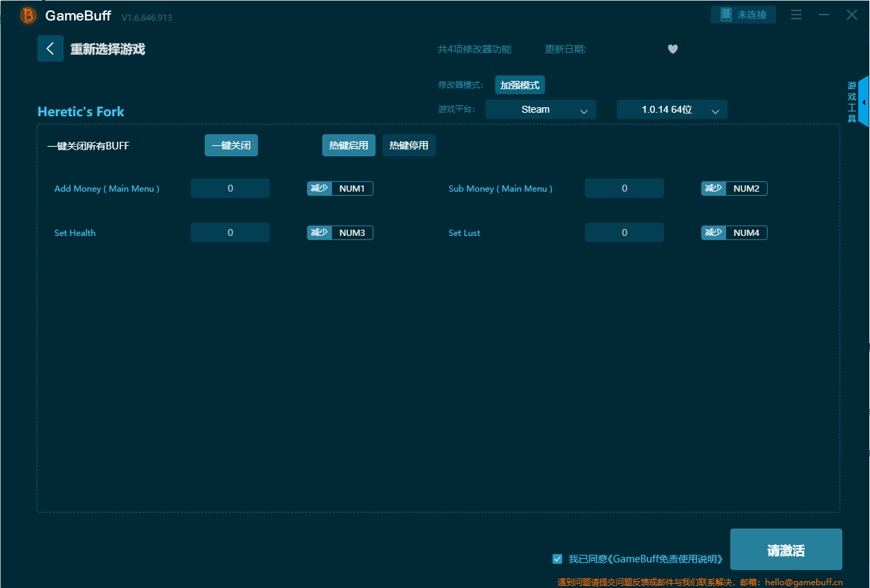Screen dimensions: 870x588
Task: Open the Steam platform dropdown
Action: pyautogui.click(x=541, y=109)
